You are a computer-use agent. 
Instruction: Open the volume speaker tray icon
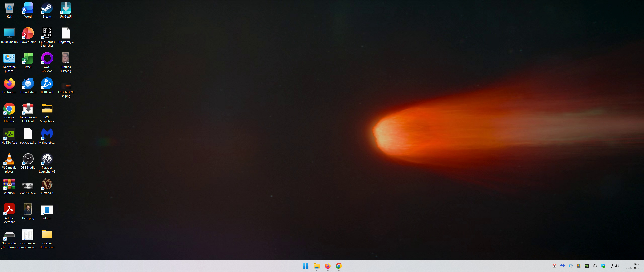[x=617, y=266]
